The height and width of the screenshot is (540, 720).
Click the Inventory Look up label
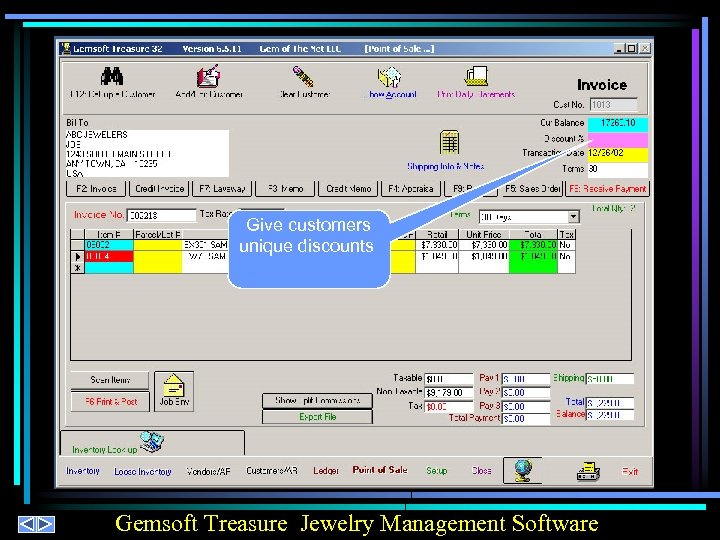pos(105,450)
